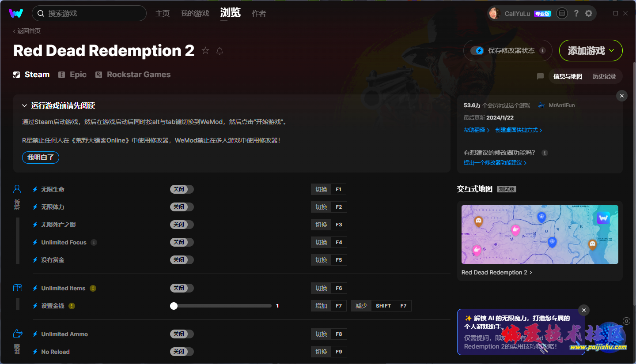Click the 我明白了 button
Viewport: 636px width, 364px height.
[41, 158]
